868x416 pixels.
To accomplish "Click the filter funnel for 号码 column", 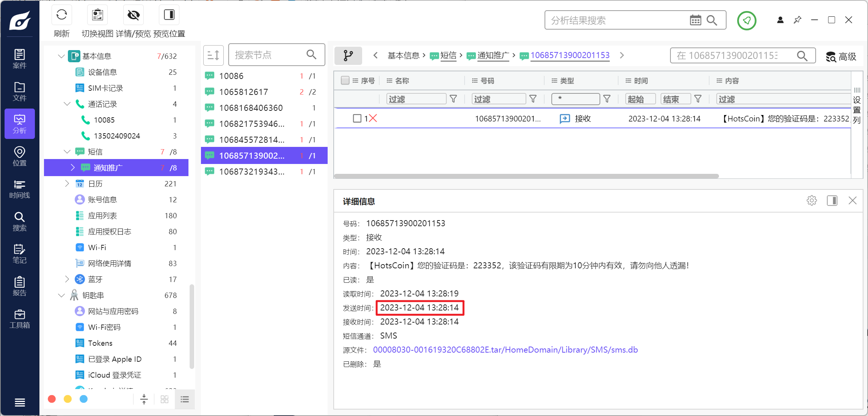I will coord(533,99).
